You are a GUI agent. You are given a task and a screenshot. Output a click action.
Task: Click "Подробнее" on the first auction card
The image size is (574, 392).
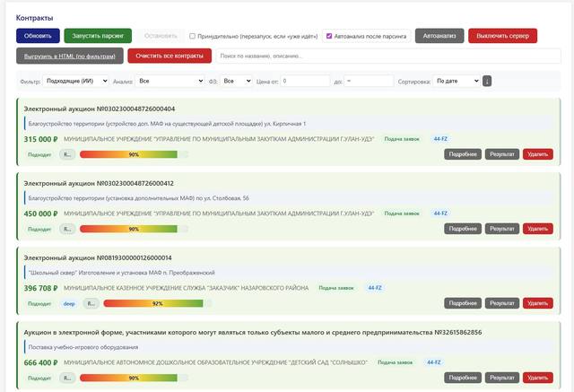pyautogui.click(x=463, y=154)
